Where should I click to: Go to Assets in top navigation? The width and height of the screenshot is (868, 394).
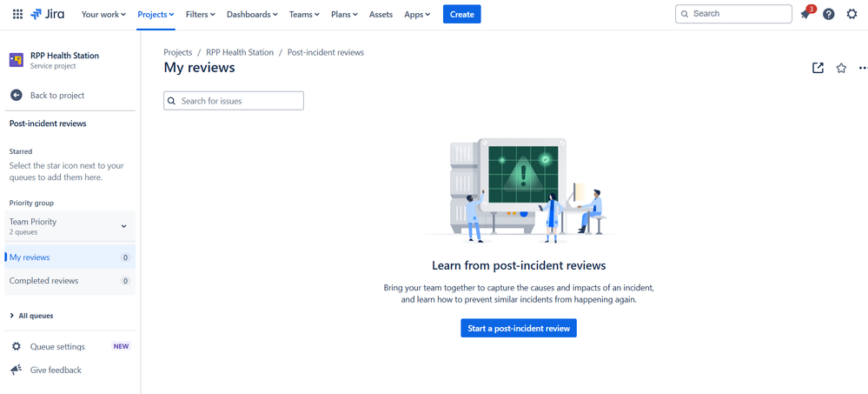381,15
